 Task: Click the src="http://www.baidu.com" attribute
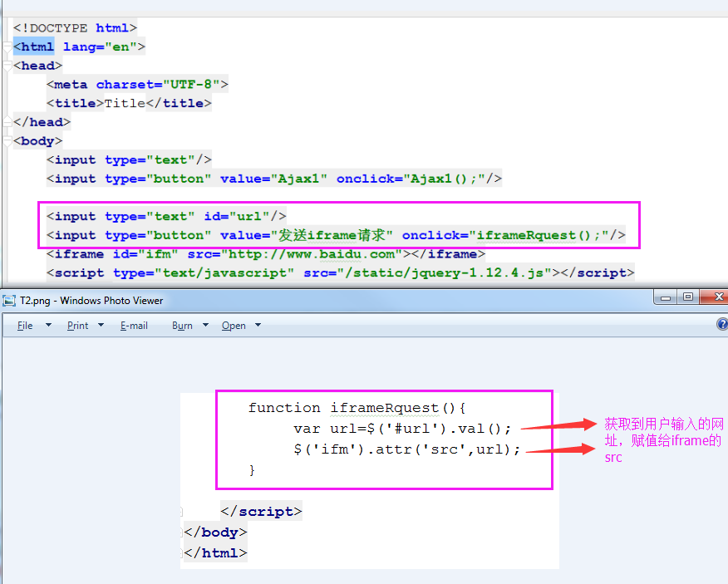(x=295, y=254)
